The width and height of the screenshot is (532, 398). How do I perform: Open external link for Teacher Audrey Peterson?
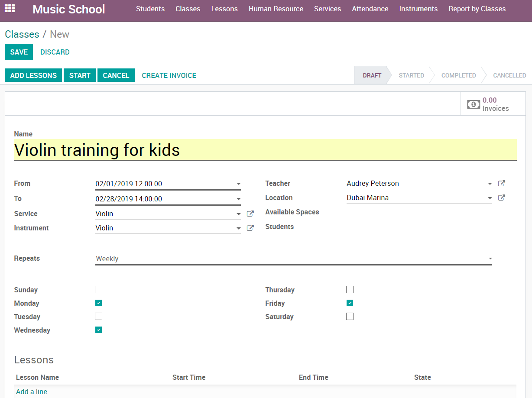(501, 184)
